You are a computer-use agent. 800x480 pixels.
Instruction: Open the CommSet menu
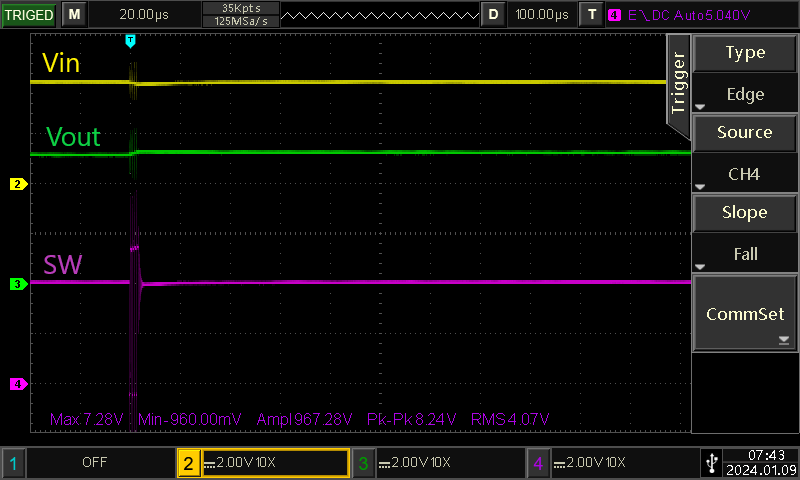coord(745,314)
